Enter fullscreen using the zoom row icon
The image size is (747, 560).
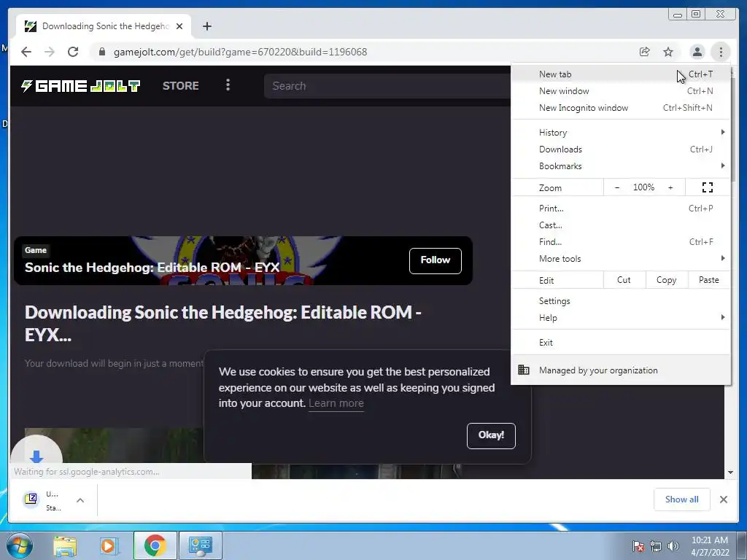click(x=708, y=187)
